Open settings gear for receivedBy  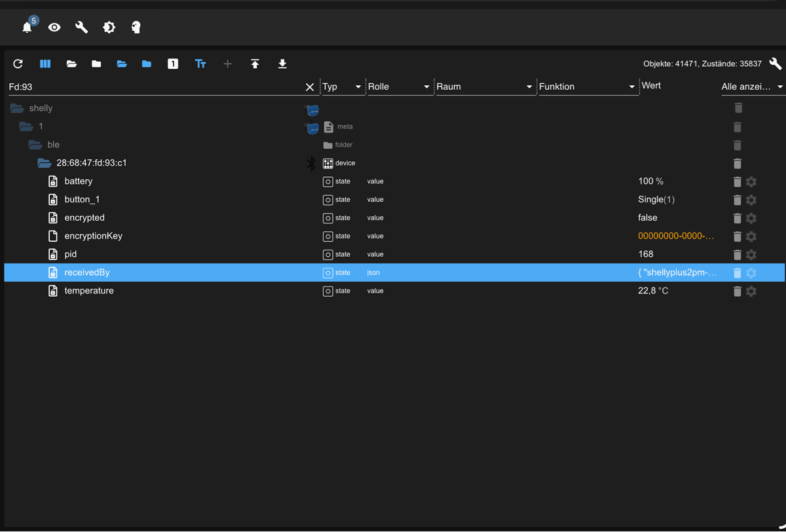pyautogui.click(x=751, y=273)
